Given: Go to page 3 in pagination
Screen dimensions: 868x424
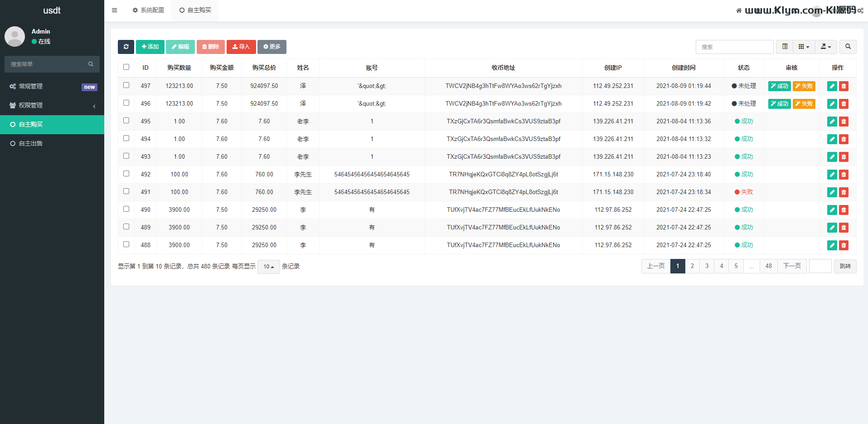Looking at the screenshot, I should pos(707,266).
